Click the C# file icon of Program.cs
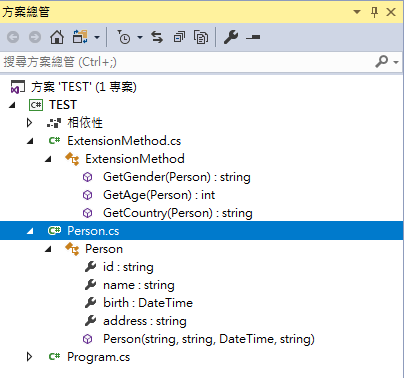 point(54,357)
